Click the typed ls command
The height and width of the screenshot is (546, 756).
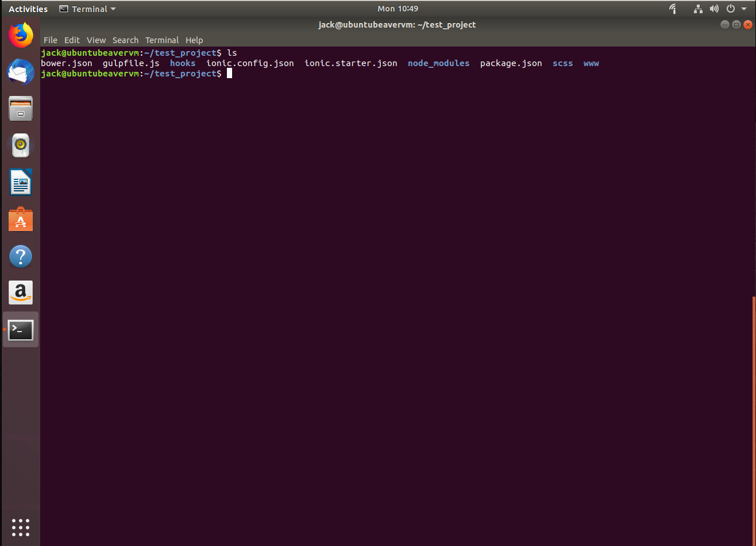point(232,53)
